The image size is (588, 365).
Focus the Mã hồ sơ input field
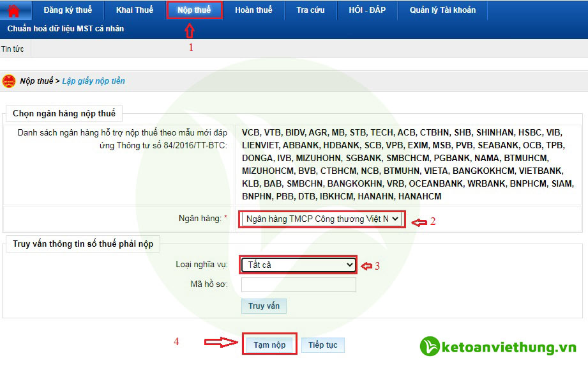(299, 284)
